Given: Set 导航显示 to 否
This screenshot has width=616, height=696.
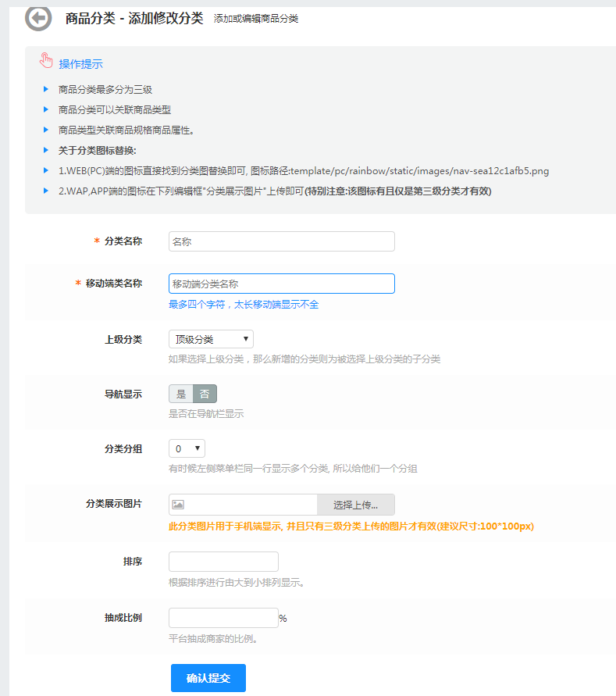Looking at the screenshot, I should (x=205, y=394).
